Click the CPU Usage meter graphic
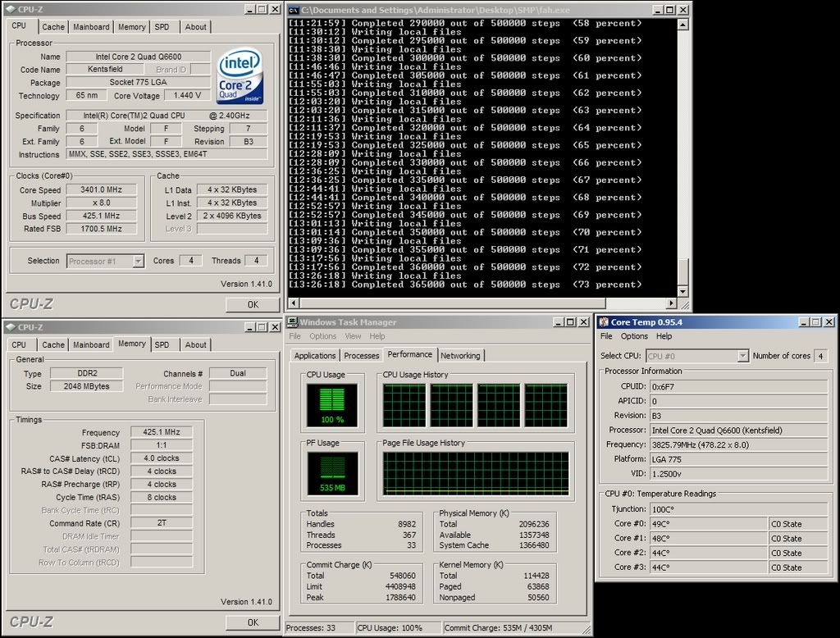 332,405
